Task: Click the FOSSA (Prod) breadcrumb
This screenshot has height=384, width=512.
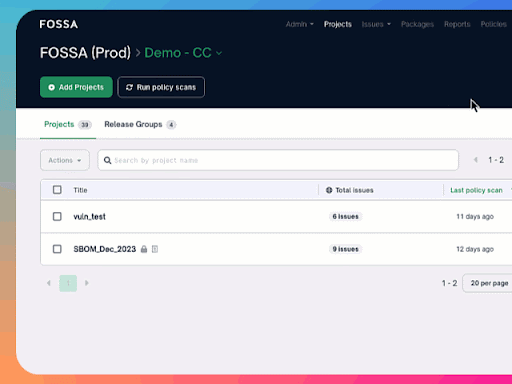Action: [x=85, y=53]
